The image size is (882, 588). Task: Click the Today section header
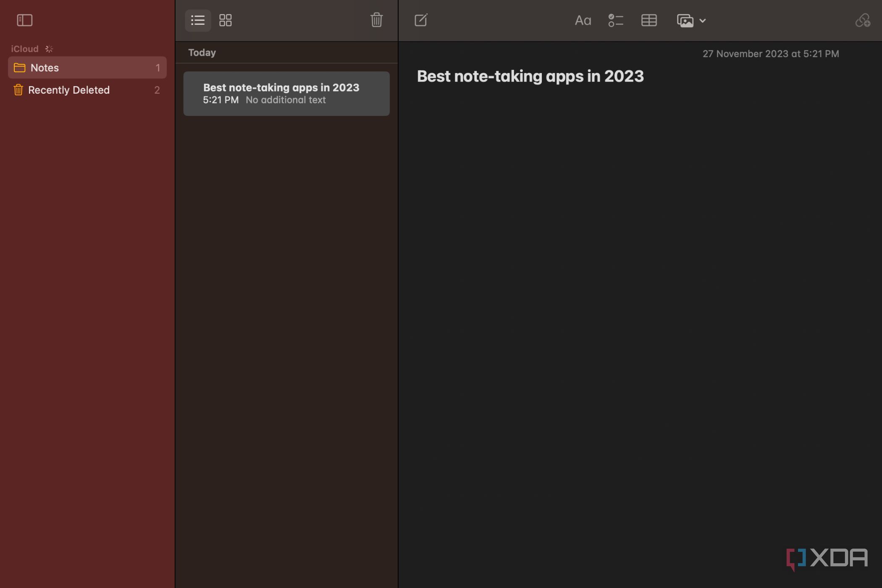coord(202,52)
